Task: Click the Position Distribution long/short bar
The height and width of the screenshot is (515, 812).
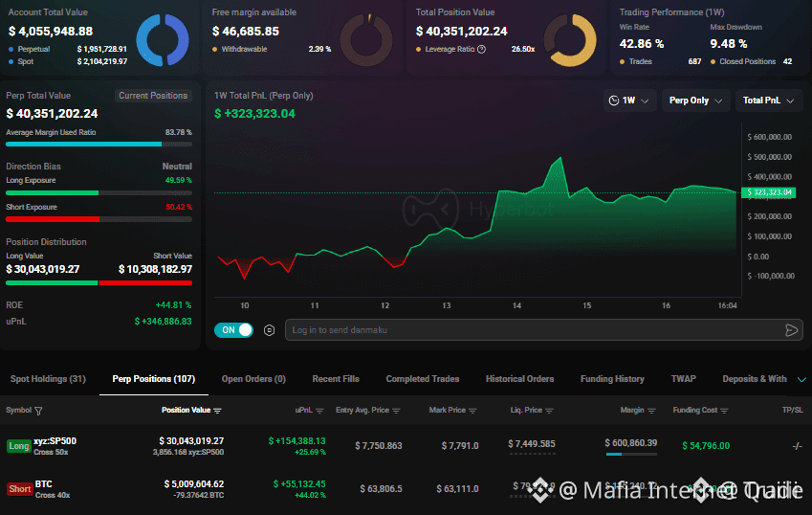Action: click(99, 283)
